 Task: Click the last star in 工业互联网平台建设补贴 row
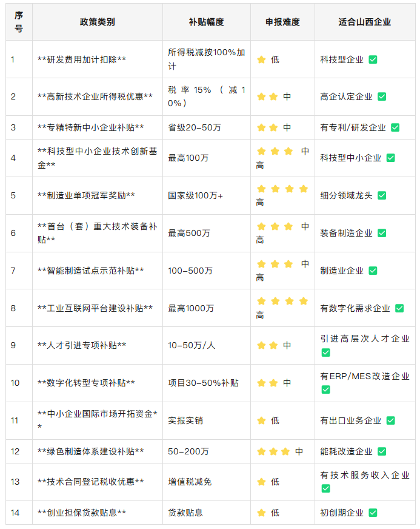coord(303,301)
